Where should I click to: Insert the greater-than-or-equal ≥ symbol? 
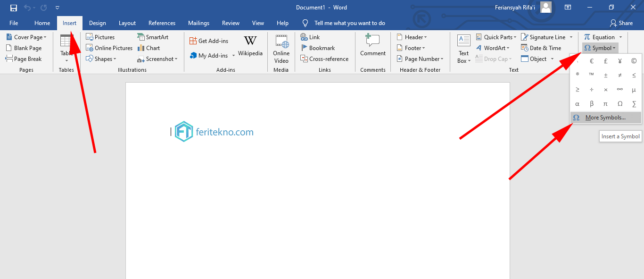578,89
